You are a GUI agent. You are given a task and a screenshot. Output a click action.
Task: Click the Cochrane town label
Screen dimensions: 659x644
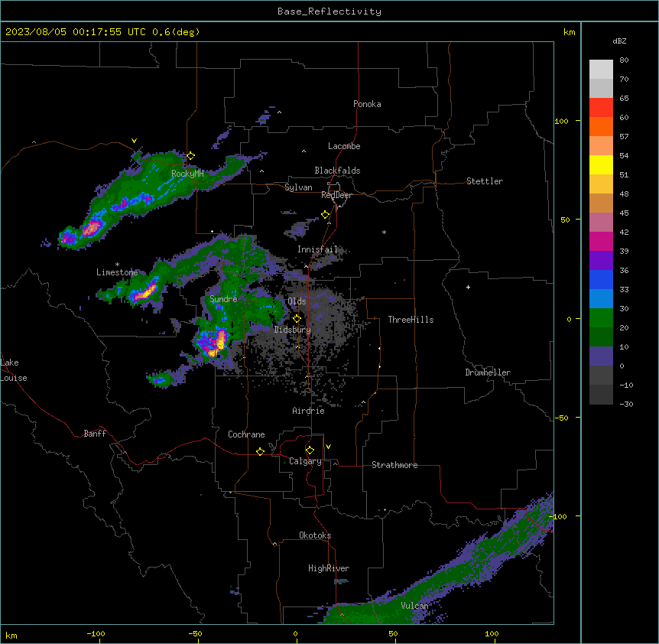point(246,434)
